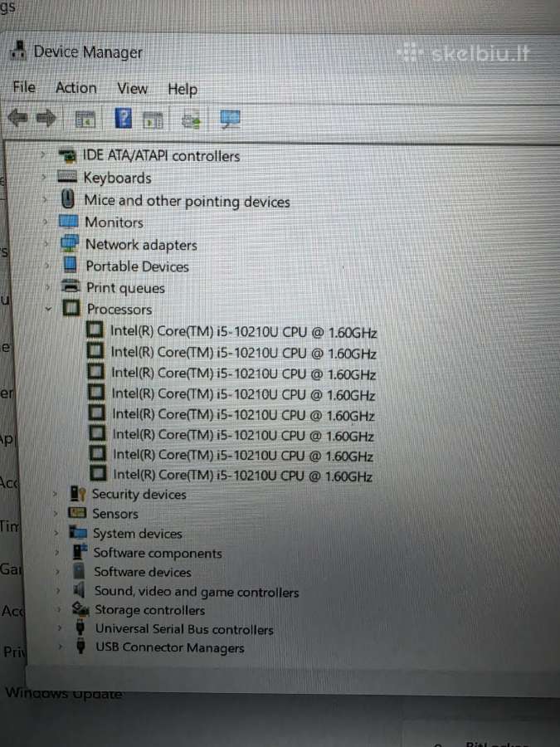Select the Monitors label
This screenshot has height=747, width=560.
(114, 222)
